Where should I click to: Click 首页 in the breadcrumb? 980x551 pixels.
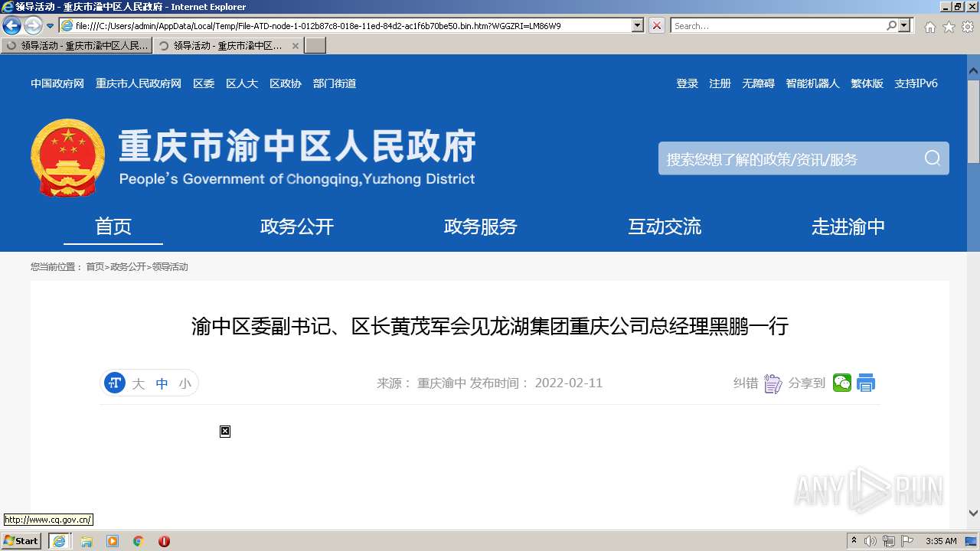pos(95,267)
